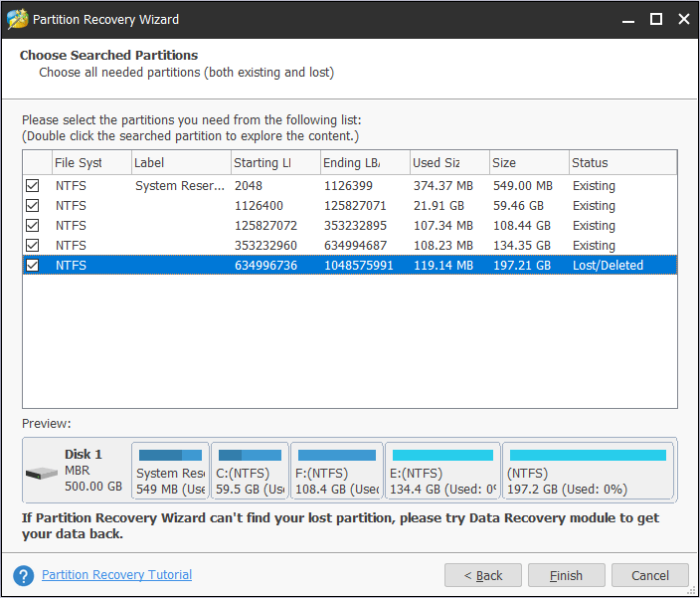Select the E:(NTFS) partition block in preview

tap(442, 471)
